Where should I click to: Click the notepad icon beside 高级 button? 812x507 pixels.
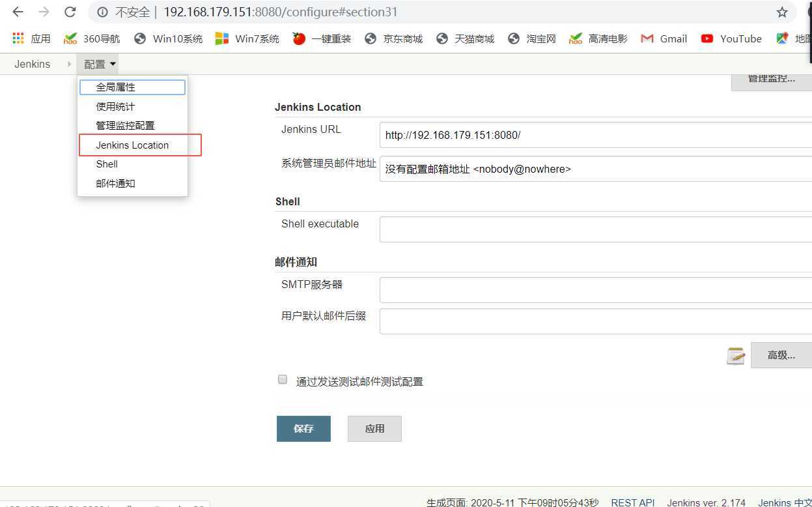tap(736, 355)
